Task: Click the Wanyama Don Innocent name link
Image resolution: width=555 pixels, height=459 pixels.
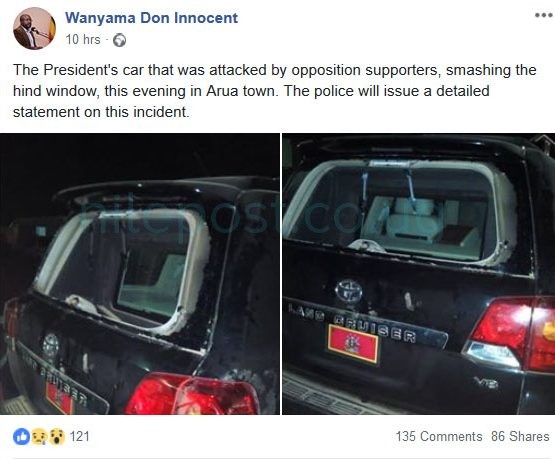Action: pyautogui.click(x=151, y=18)
